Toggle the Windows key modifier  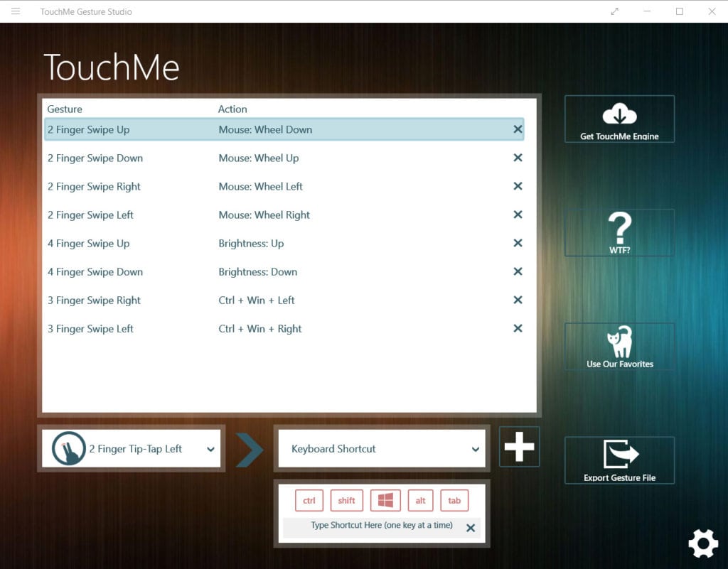[x=385, y=501]
